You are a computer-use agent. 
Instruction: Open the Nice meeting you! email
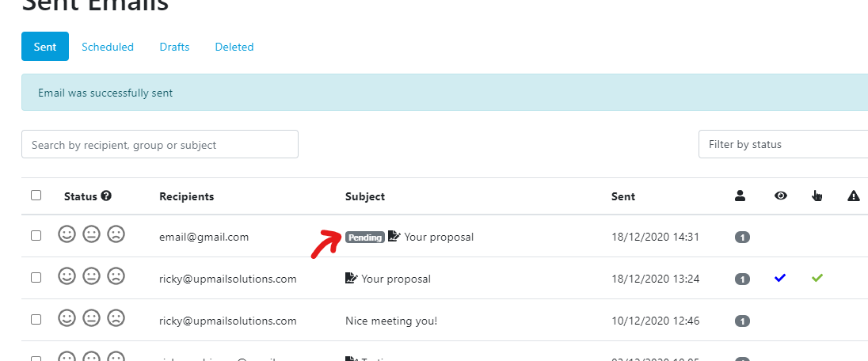(x=391, y=321)
